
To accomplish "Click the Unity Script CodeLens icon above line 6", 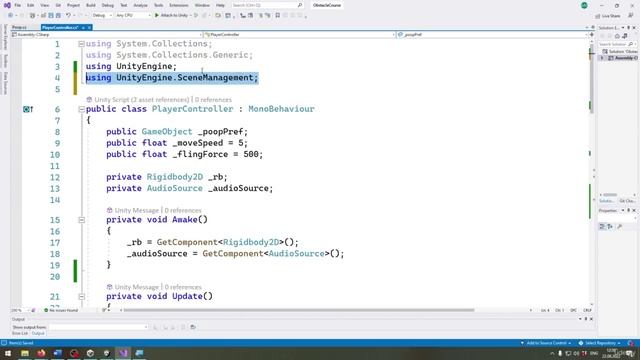I will [x=89, y=100].
